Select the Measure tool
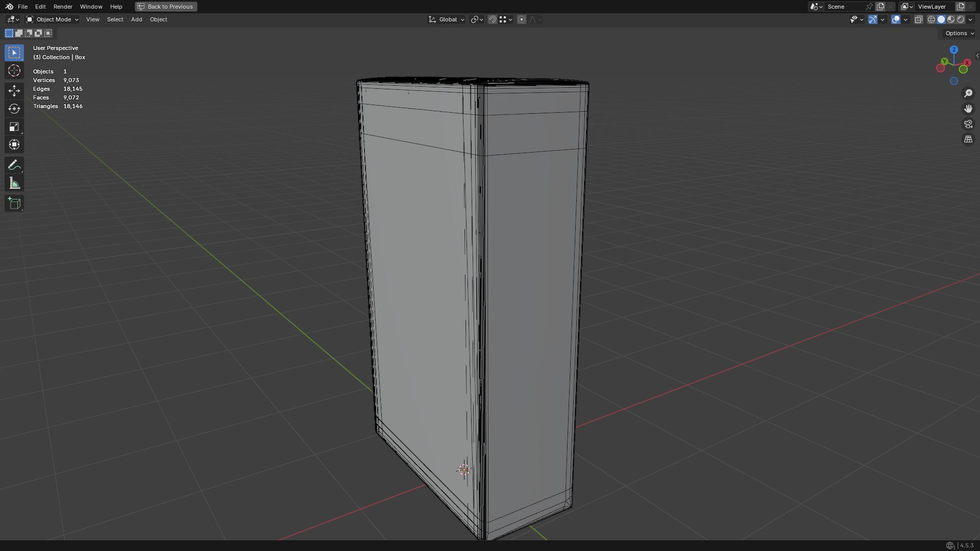The image size is (980, 551). 14,183
